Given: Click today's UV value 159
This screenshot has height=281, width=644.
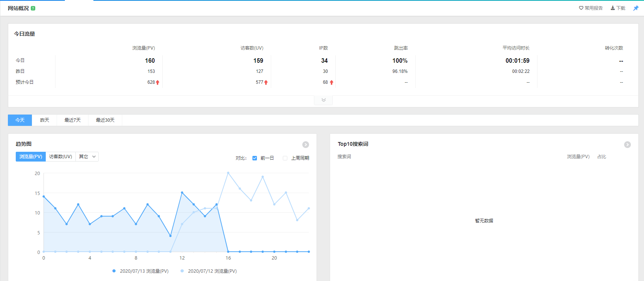Looking at the screenshot, I should click(258, 60).
